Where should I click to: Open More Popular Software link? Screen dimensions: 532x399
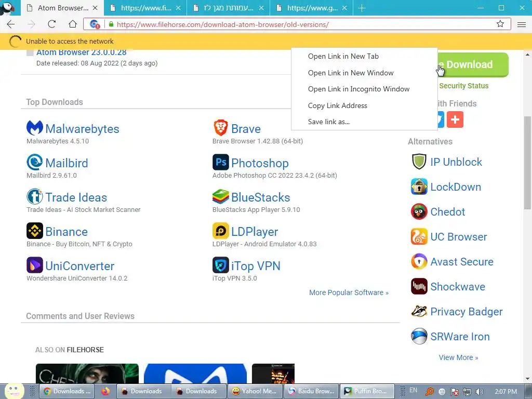point(349,292)
